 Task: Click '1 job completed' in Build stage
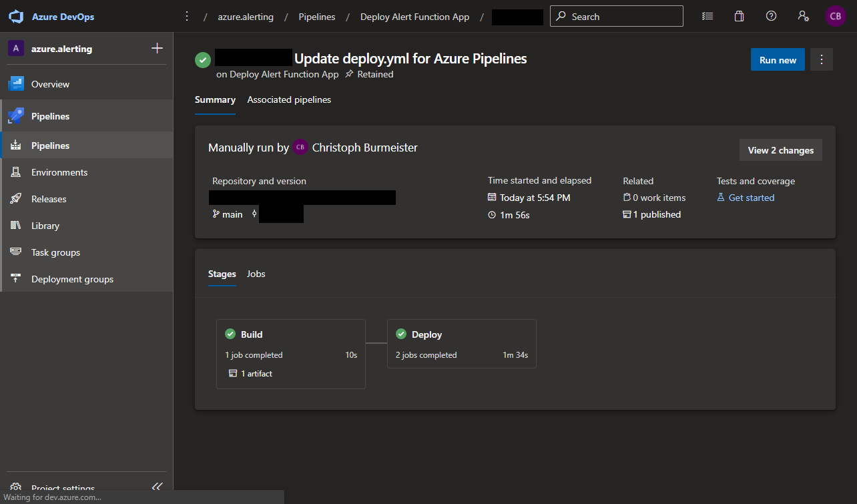point(254,355)
